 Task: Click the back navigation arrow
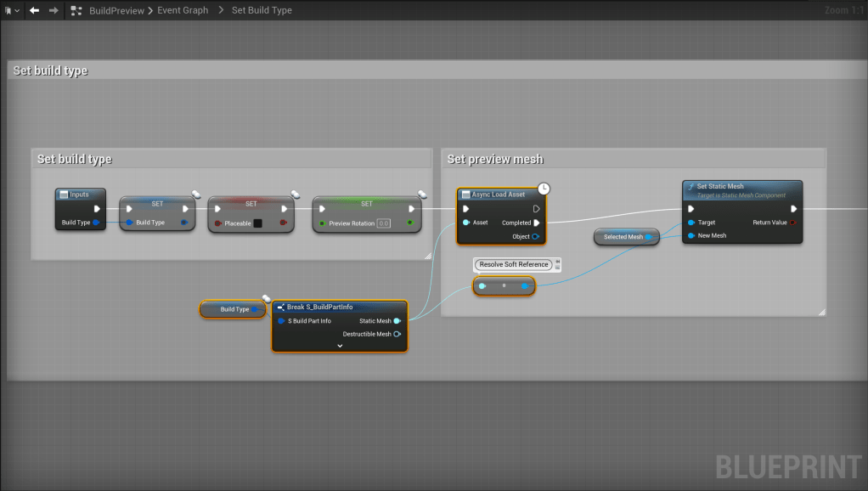coord(34,10)
